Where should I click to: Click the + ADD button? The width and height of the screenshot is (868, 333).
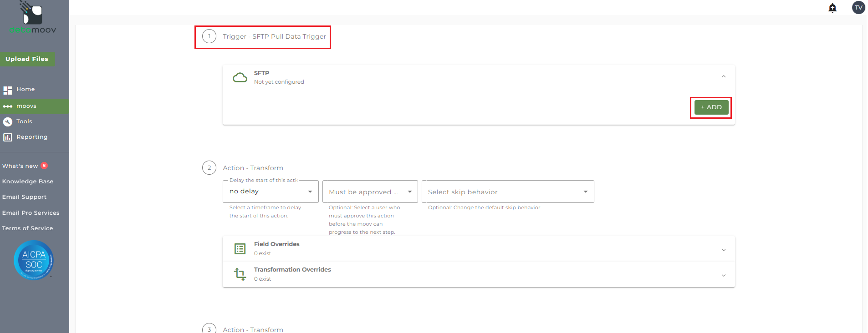(x=711, y=107)
